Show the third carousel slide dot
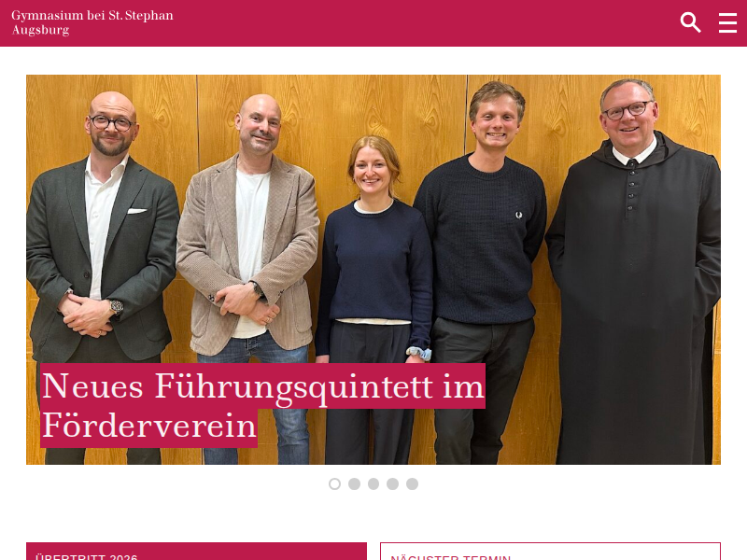Viewport: 747px width, 560px height. [x=373, y=483]
